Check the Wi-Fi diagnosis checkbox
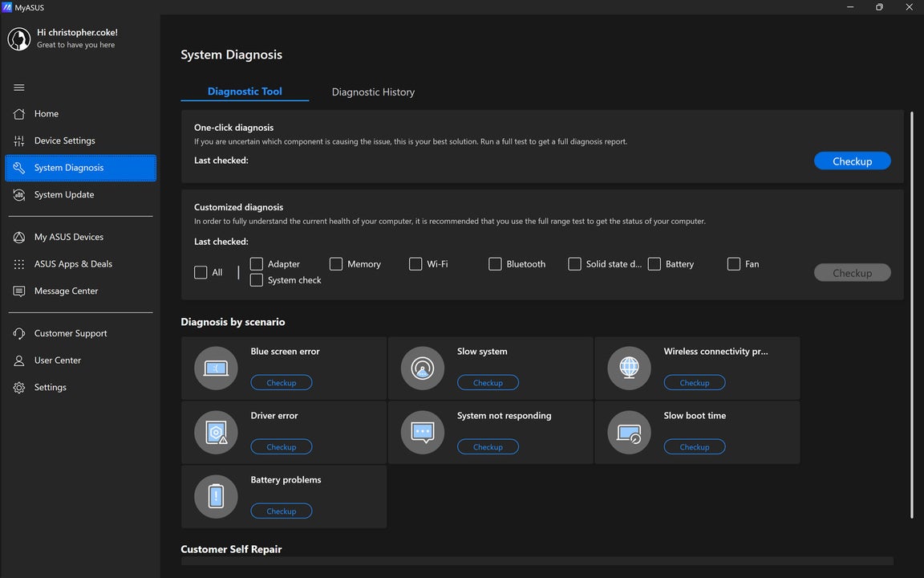This screenshot has width=924, height=578. point(415,264)
